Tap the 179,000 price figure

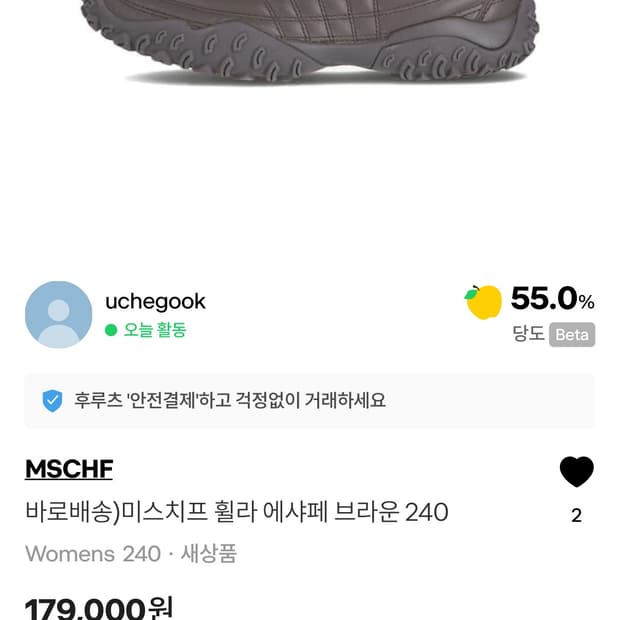(85, 608)
